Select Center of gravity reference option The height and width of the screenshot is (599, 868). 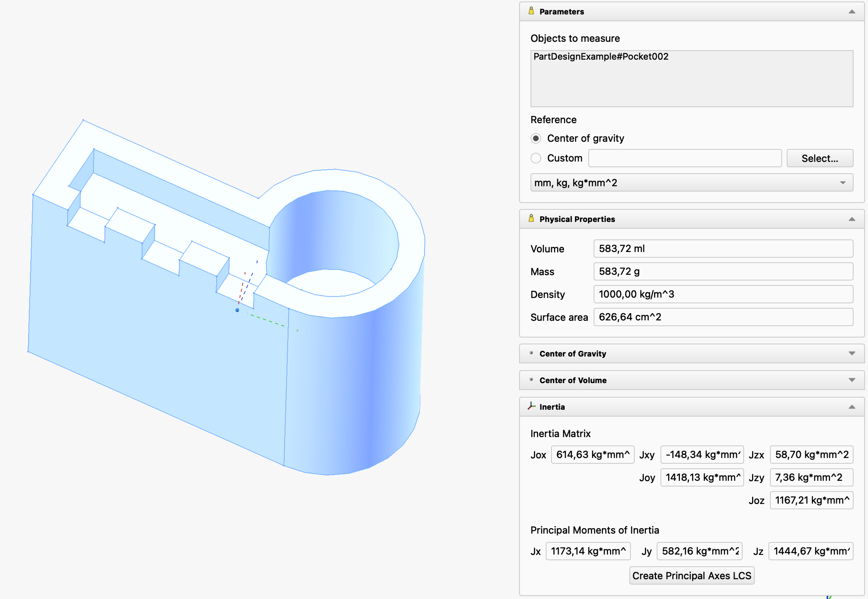536,138
